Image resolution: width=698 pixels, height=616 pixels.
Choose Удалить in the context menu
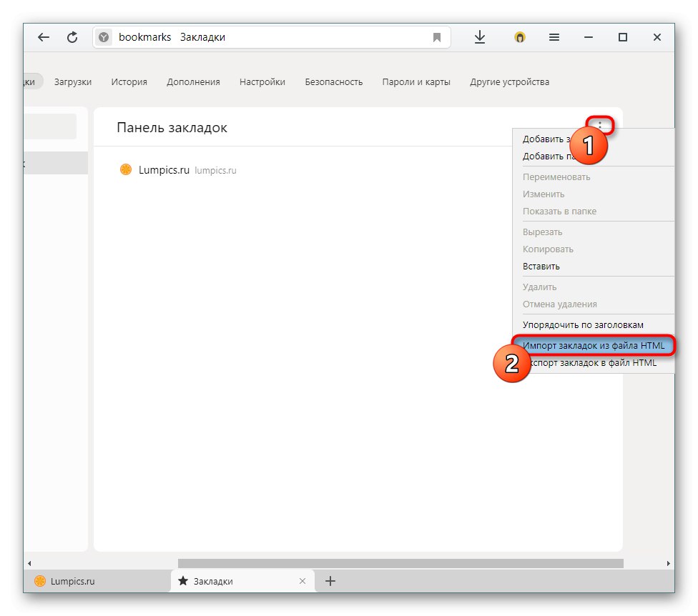pos(539,287)
